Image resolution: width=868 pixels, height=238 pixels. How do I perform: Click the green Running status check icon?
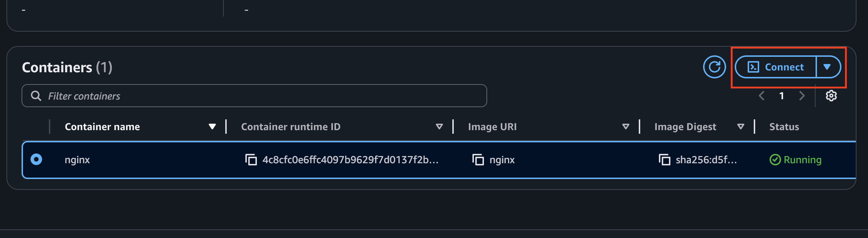coord(775,160)
